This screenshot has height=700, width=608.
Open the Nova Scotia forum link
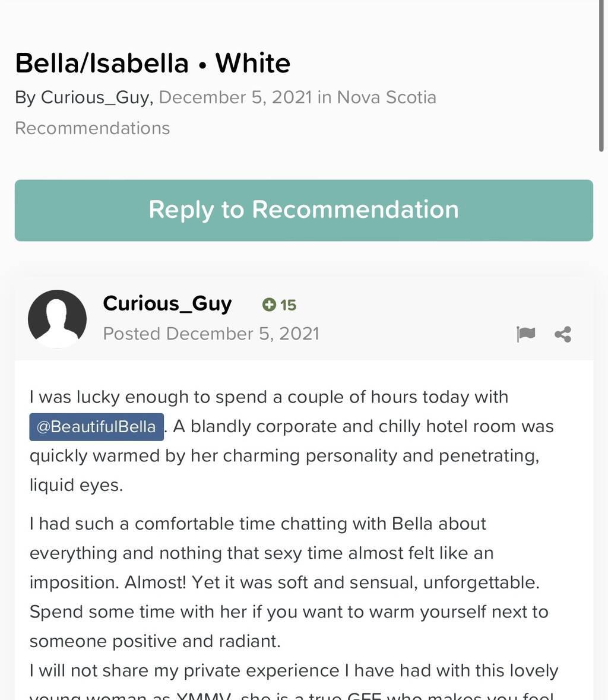point(386,97)
